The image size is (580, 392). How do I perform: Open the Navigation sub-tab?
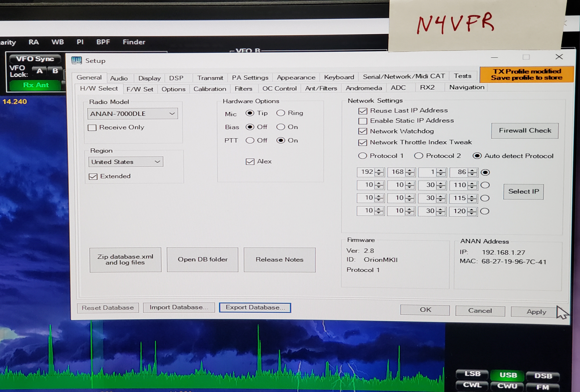467,87
